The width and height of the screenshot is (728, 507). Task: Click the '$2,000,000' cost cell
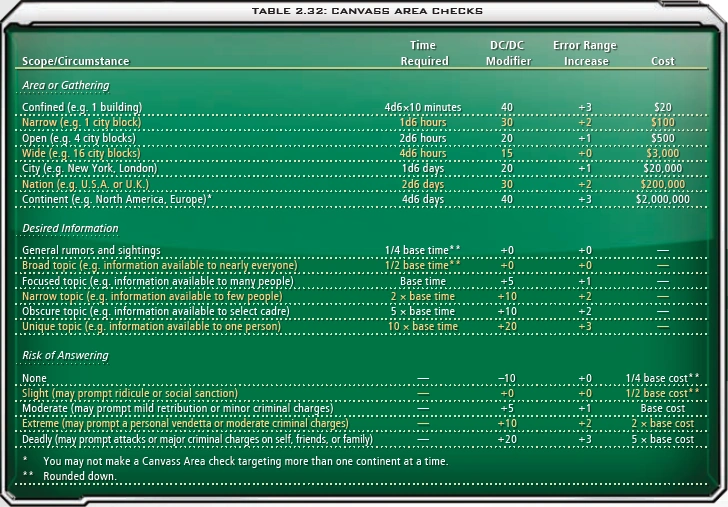[663, 199]
